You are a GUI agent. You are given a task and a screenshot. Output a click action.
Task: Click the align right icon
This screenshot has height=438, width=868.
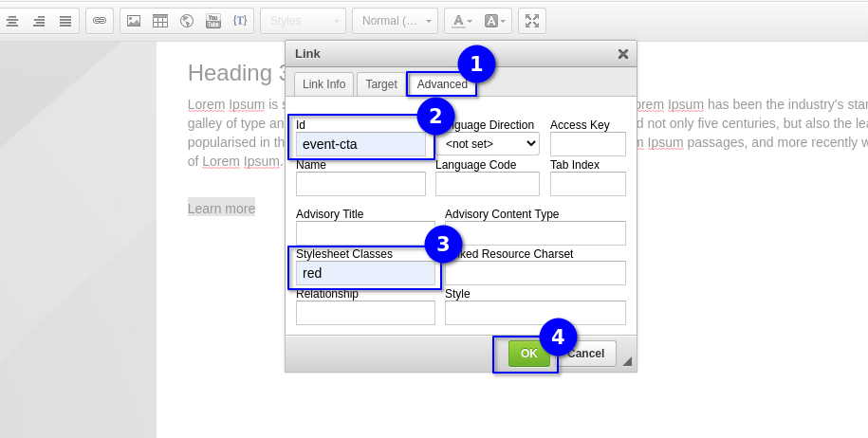(39, 20)
